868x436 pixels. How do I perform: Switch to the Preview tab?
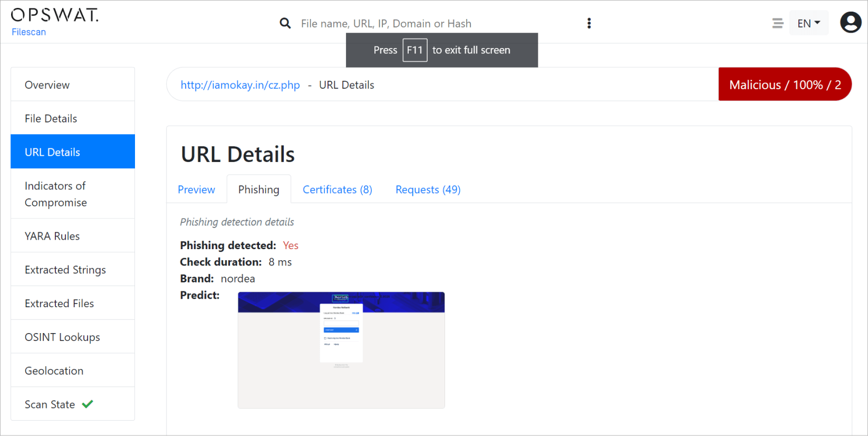[x=196, y=189]
